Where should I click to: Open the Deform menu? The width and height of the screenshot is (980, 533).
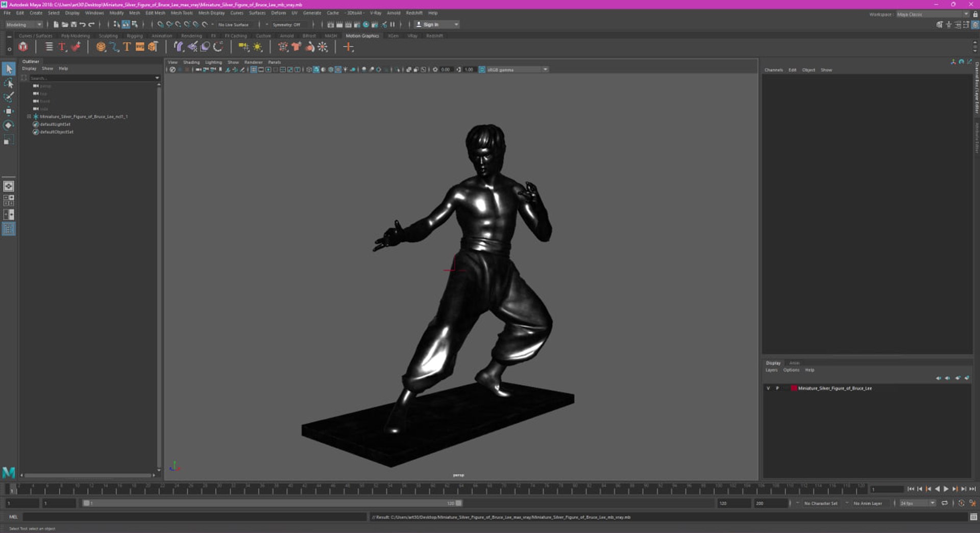tap(278, 13)
